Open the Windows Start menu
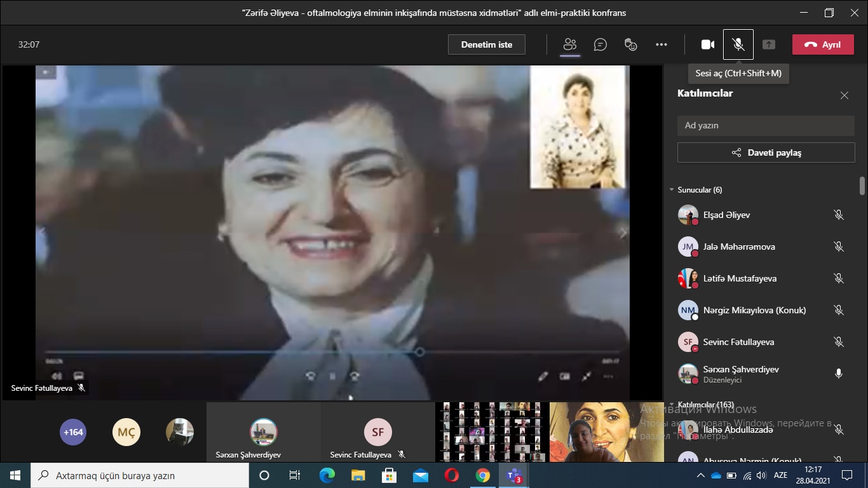 coord(15,475)
